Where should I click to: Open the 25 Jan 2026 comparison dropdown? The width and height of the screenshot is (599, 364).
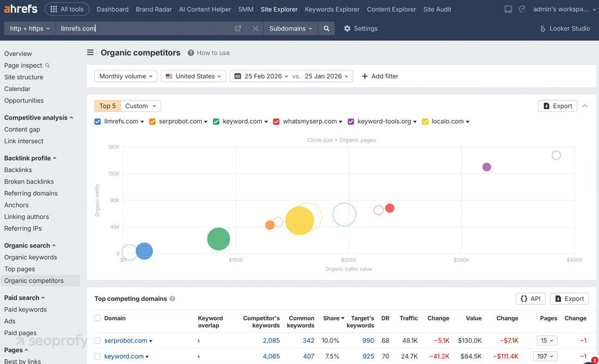[x=327, y=76]
